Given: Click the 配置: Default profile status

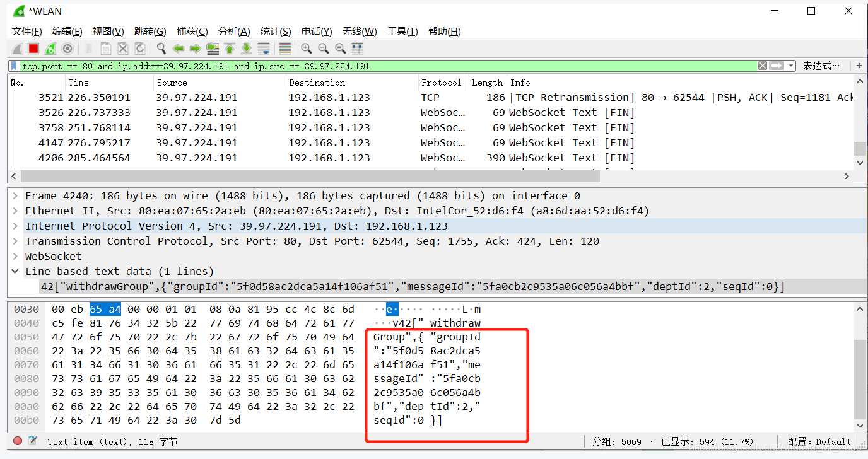Looking at the screenshot, I should [819, 442].
